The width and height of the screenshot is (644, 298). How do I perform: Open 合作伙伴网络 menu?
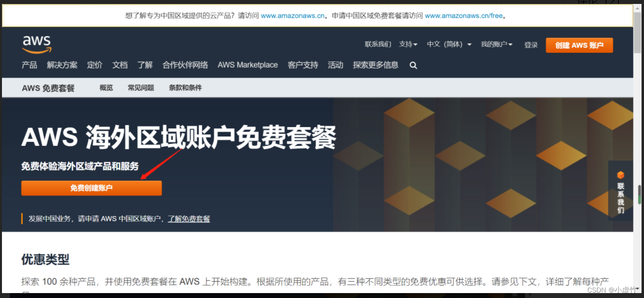coord(185,65)
